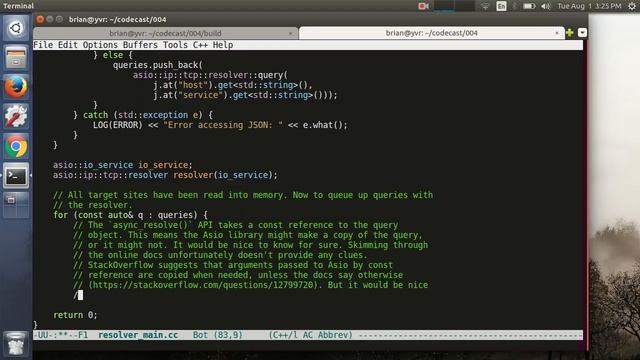Open the Files manager in the dock
The width and height of the screenshot is (640, 360).
(16, 58)
